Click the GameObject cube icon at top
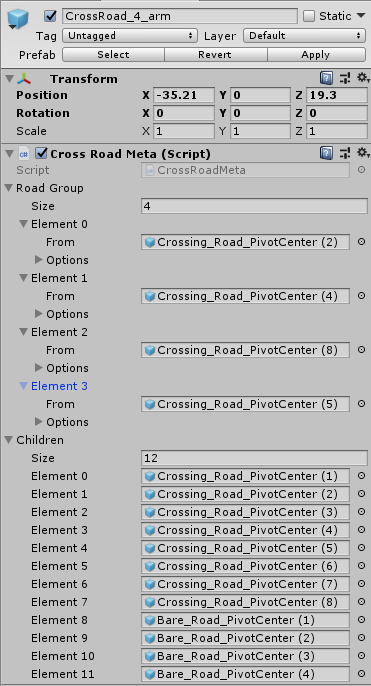The width and height of the screenshot is (371, 686). (x=18, y=19)
